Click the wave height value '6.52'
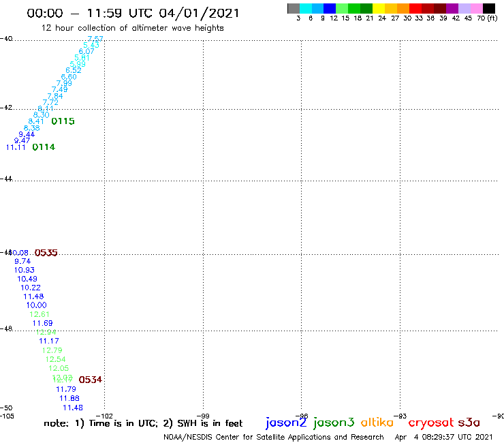The width and height of the screenshot is (504, 443). coord(74,70)
